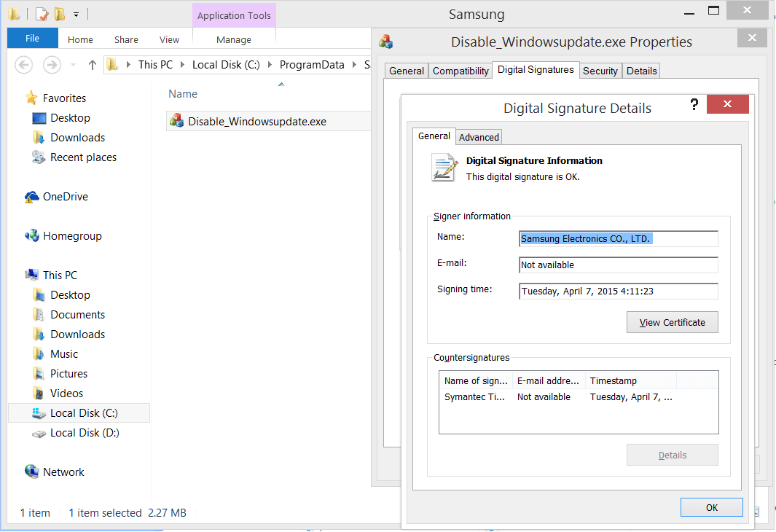
Task: Click E-mail address column header
Action: coord(549,380)
